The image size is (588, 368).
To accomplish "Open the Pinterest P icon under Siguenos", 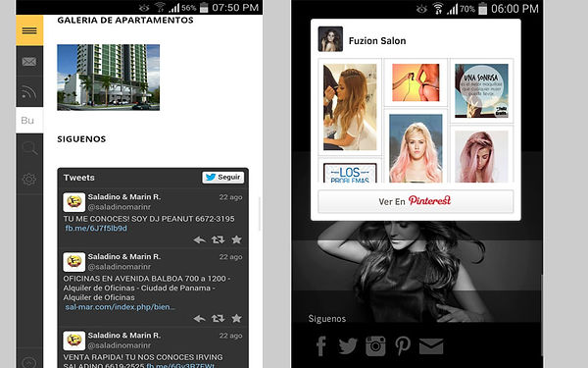I will 403,345.
